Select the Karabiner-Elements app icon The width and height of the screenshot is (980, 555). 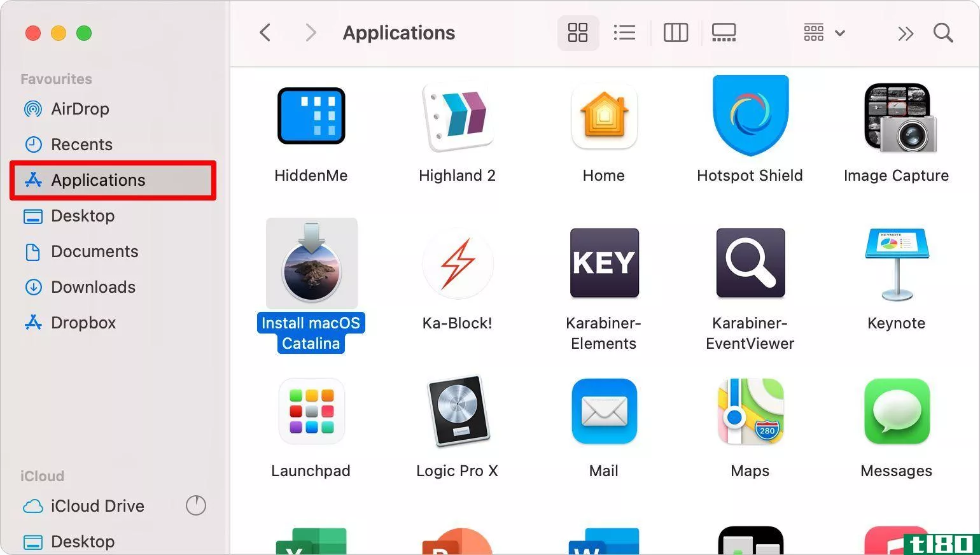click(x=604, y=263)
